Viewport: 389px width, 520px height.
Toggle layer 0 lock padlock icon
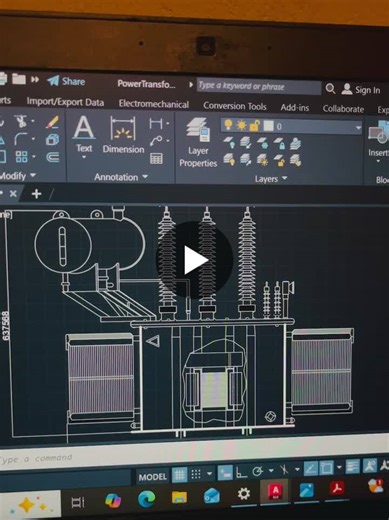pos(254,126)
